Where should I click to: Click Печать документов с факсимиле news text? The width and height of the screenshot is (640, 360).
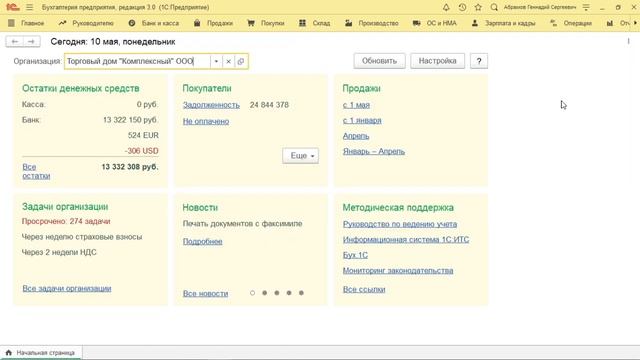coord(242,224)
